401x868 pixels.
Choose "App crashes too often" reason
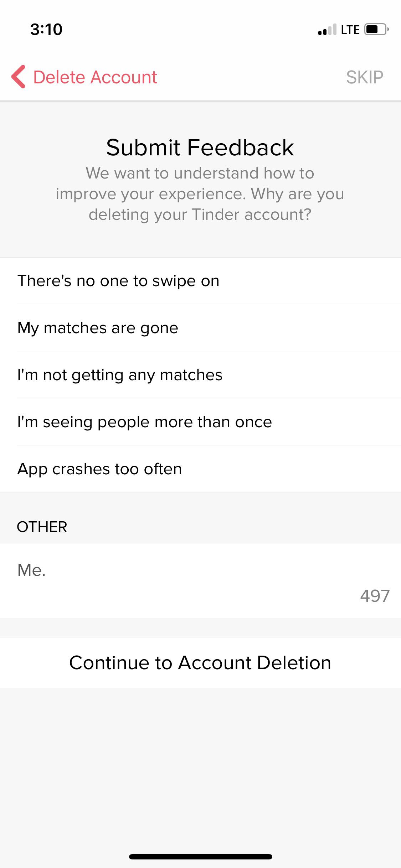click(100, 469)
